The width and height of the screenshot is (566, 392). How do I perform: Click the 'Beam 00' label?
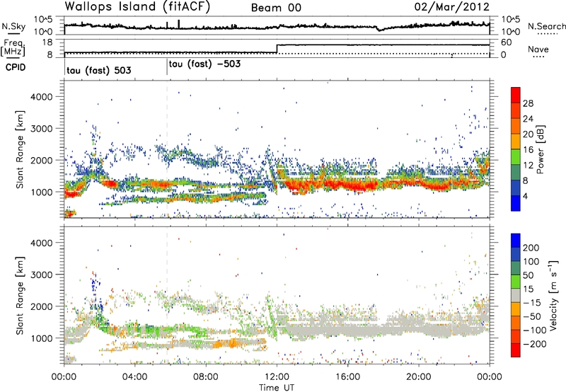(x=276, y=8)
